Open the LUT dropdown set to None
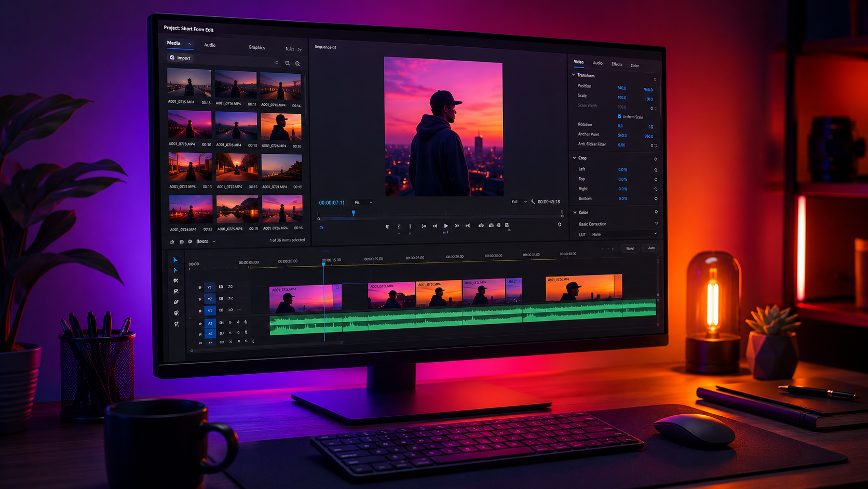 [624, 234]
